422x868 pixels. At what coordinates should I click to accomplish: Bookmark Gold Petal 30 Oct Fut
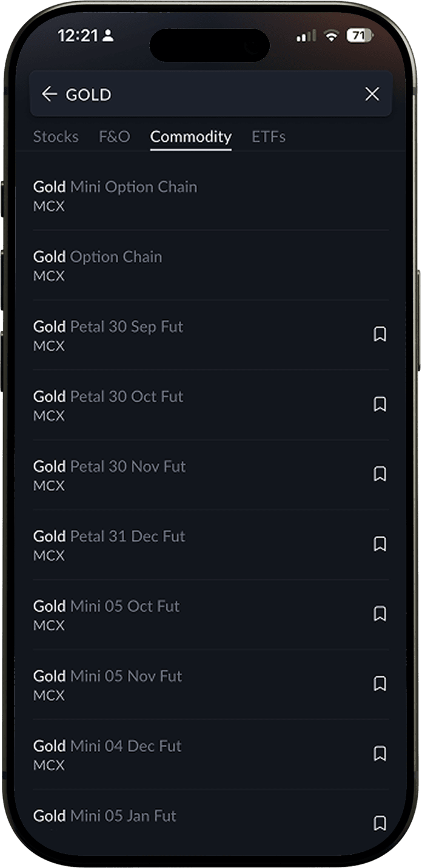coord(380,404)
